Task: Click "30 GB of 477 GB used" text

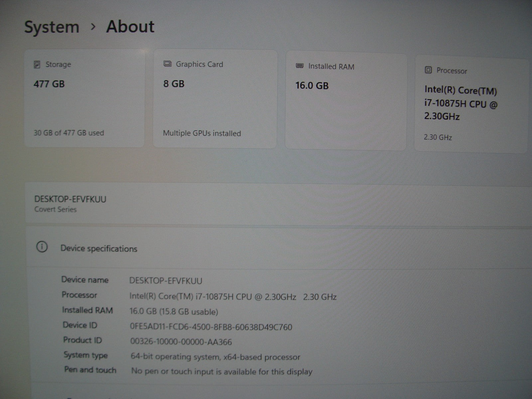Action: [x=69, y=133]
